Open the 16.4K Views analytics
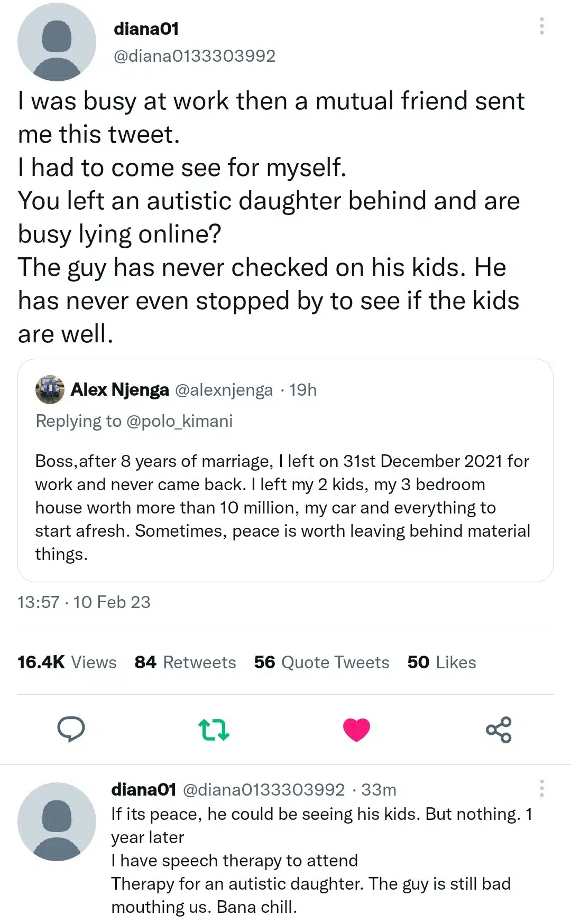The height and width of the screenshot is (924, 571). (x=67, y=662)
